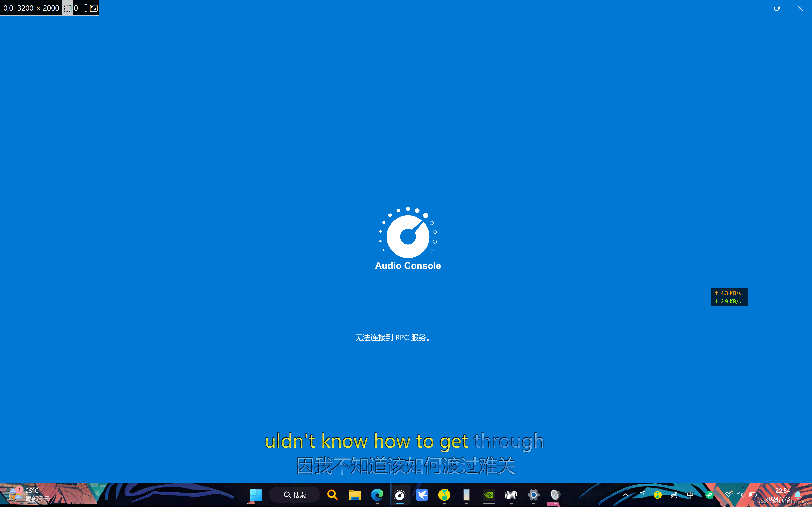Click the network speed KB/s floating widget
The width and height of the screenshot is (812, 507).
730,297
